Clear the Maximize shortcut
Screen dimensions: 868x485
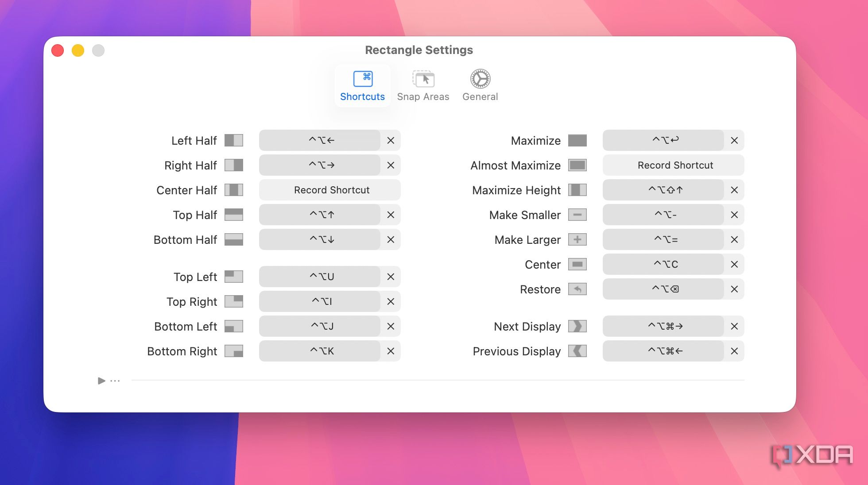(734, 140)
